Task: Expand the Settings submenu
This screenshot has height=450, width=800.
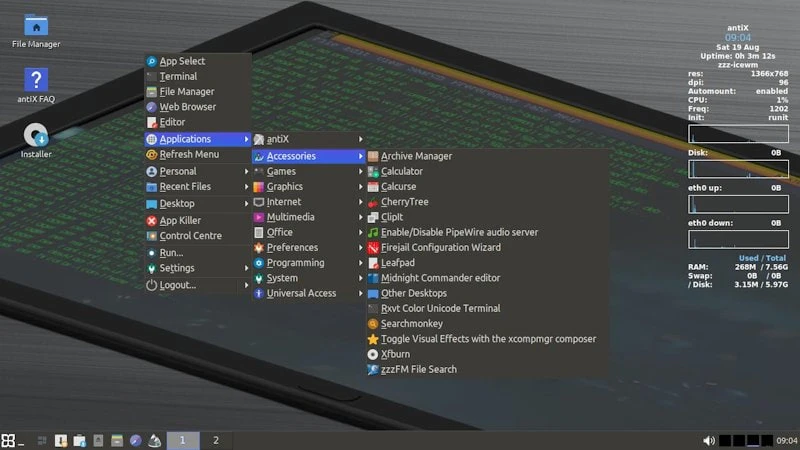Action: (198, 268)
